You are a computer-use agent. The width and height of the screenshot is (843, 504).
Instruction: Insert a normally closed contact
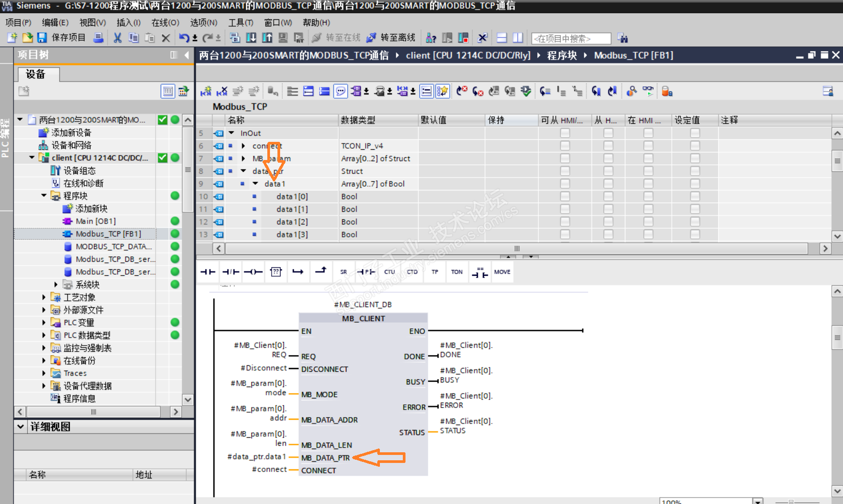click(230, 272)
